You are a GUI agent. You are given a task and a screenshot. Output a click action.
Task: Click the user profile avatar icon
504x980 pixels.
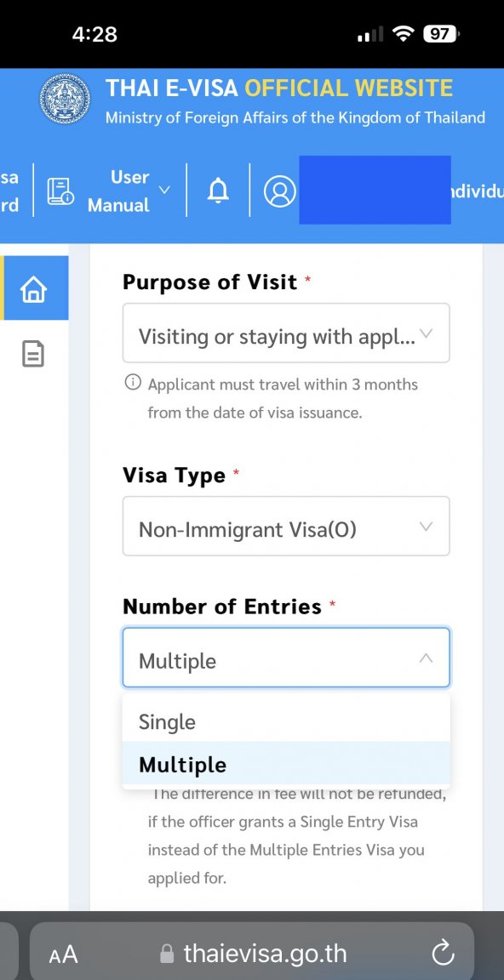(x=279, y=191)
